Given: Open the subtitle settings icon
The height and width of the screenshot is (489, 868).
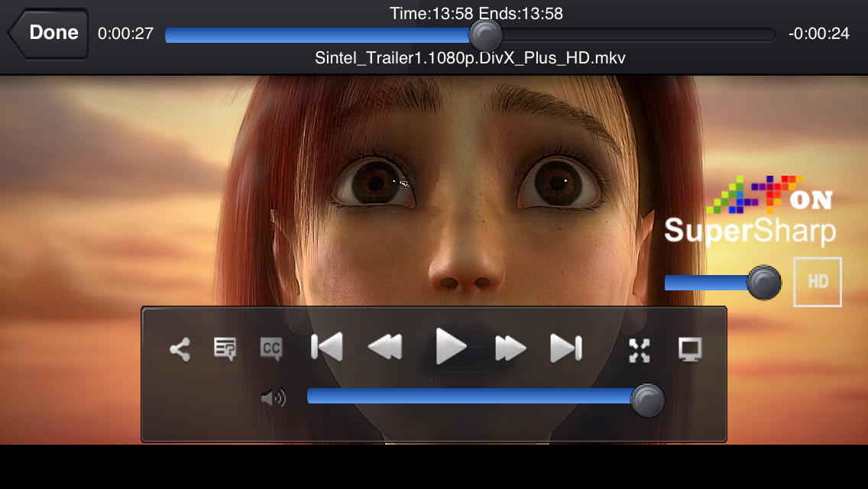Looking at the screenshot, I should [225, 349].
